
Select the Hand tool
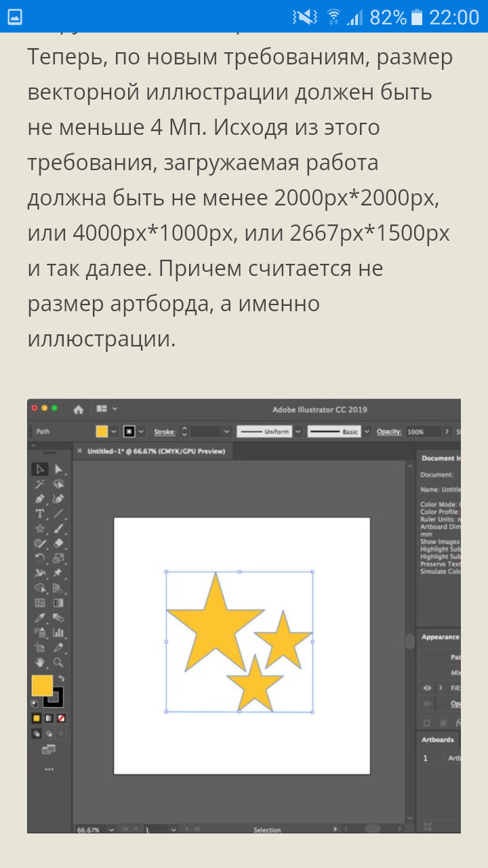pos(39,663)
